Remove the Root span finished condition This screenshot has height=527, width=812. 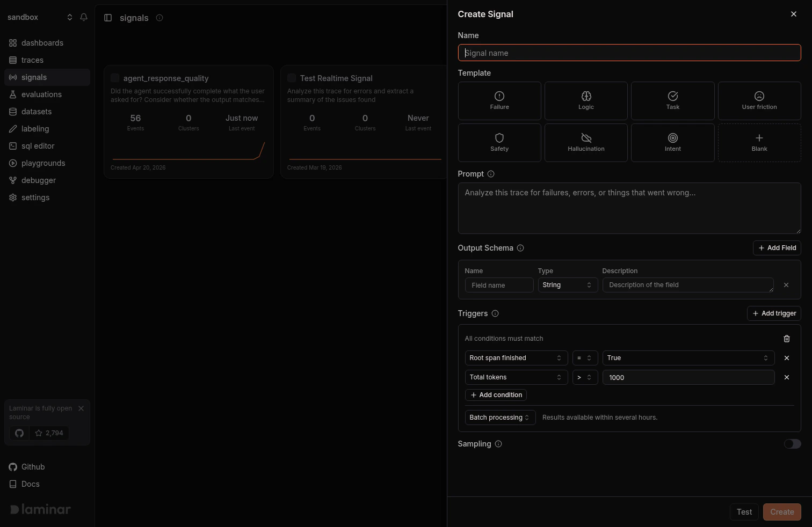tap(787, 358)
